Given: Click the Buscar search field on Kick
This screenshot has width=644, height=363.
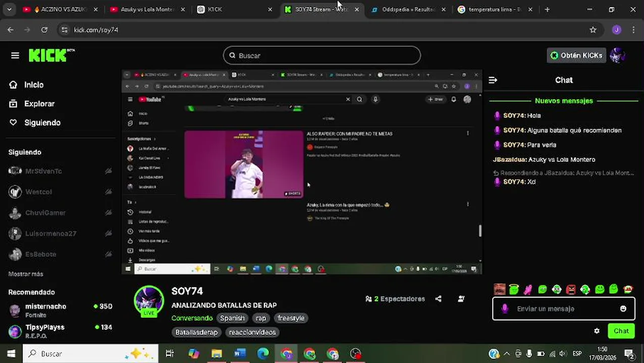Looking at the screenshot, I should pos(322,55).
